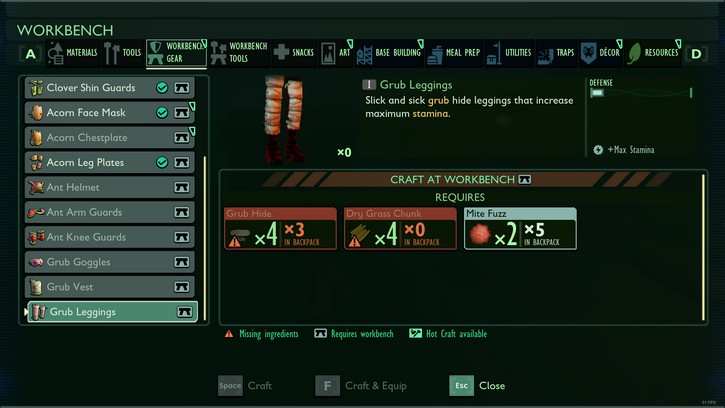Select the Décor category icon
Viewport: 725px width, 408px height.
click(x=589, y=53)
